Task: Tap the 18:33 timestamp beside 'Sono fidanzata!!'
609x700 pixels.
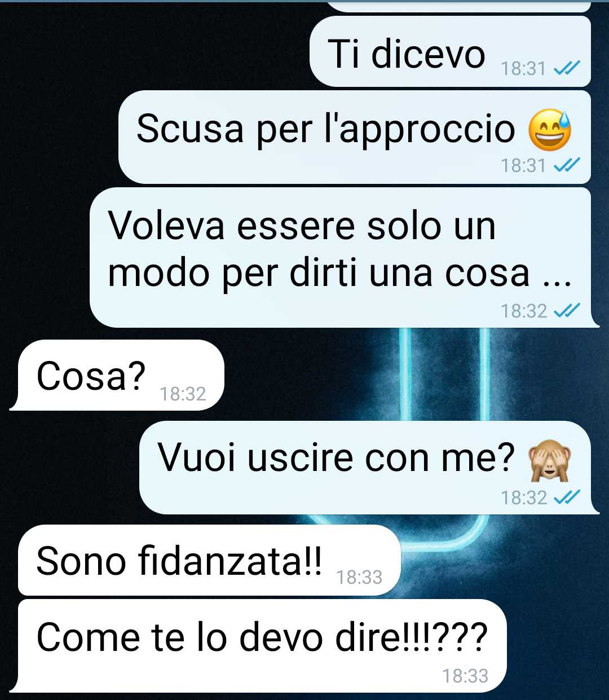Action: coord(359,578)
